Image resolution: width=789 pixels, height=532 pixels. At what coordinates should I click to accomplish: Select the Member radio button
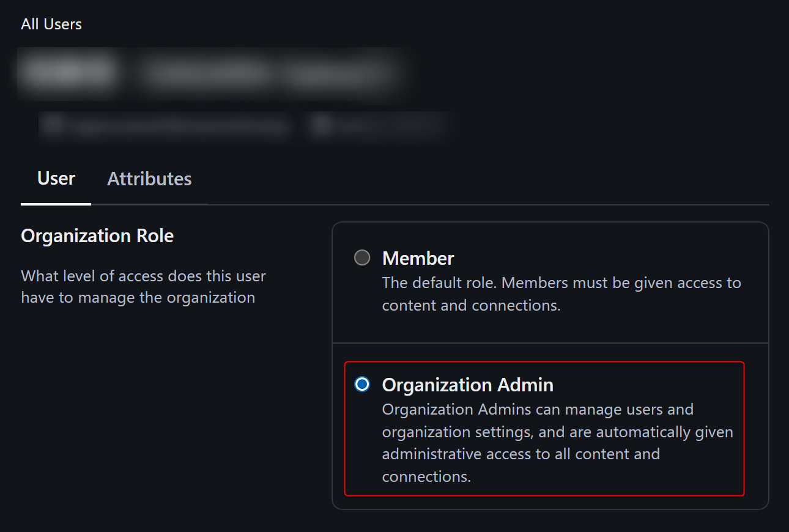point(362,258)
